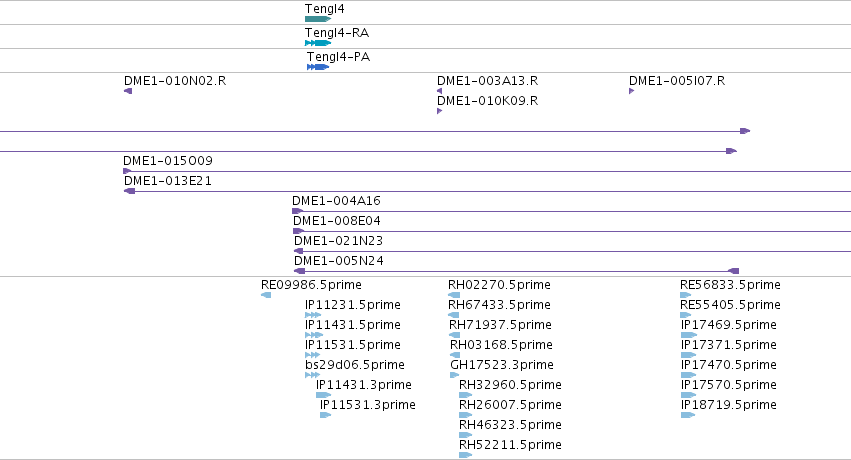Select the DME1-021N23 left arrow glyph
This screenshot has height=460, width=851.
click(299, 251)
